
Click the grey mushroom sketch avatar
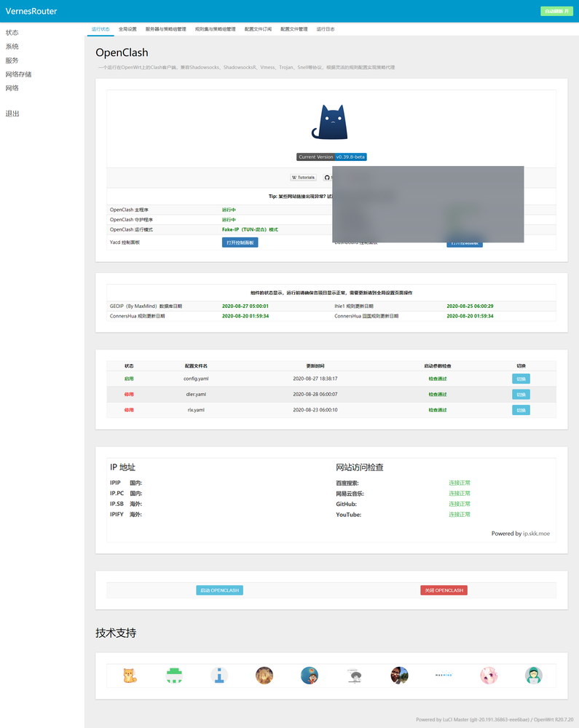(x=355, y=675)
